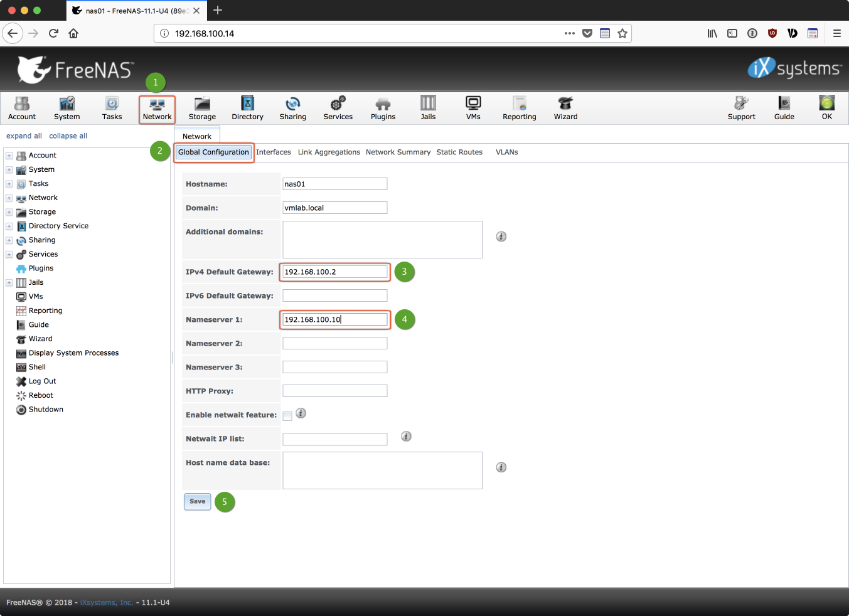849x616 pixels.
Task: Enable the netwait feature checkbox
Action: pyautogui.click(x=287, y=416)
